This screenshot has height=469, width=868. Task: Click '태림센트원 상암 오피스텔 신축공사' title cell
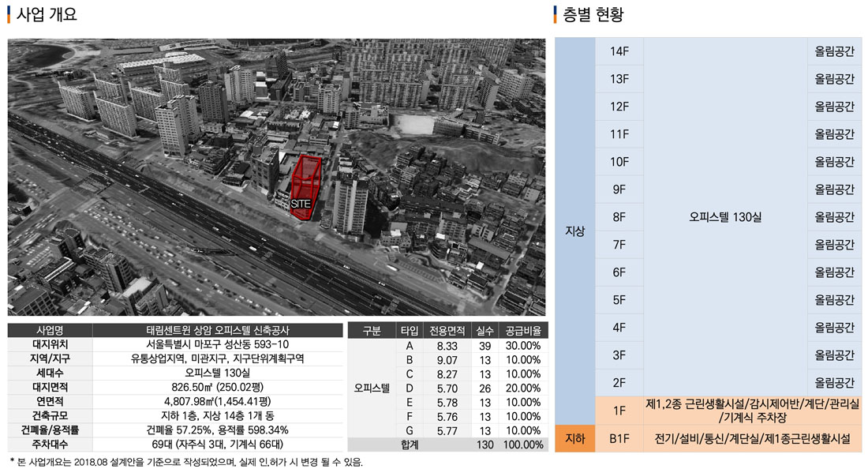[218, 331]
